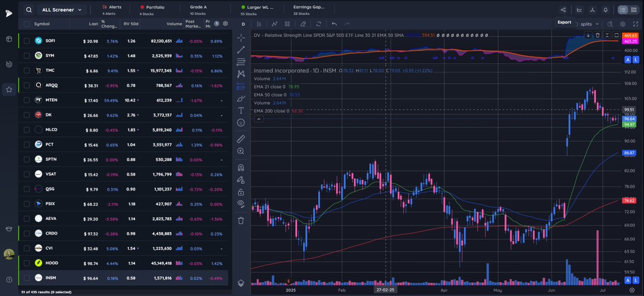Select the Text annotation tool
Screen dimensions: 644x296
pyautogui.click(x=241, y=110)
